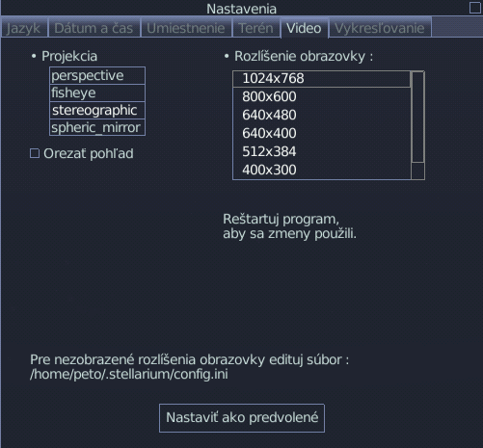Choose fisheye projection
Viewport: 483px width, 448px height.
tap(97, 93)
